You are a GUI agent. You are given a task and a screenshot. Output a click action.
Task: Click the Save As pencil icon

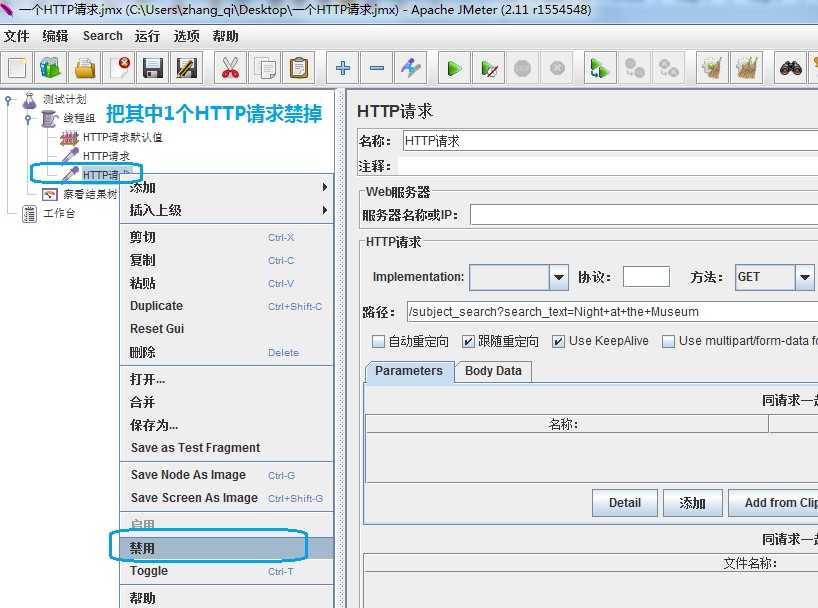[187, 68]
